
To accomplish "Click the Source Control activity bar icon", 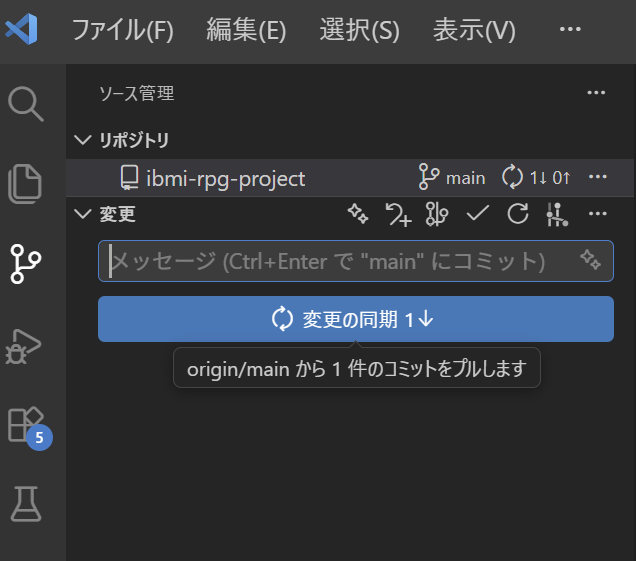I will [x=26, y=263].
